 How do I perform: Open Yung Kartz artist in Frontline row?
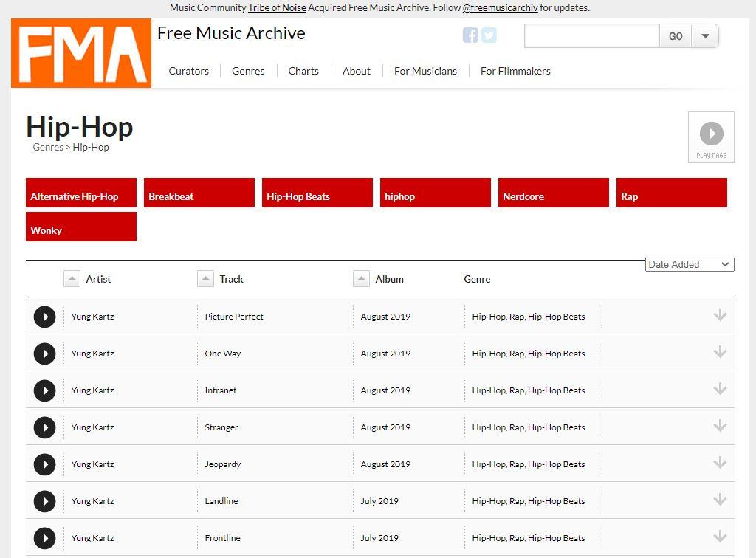click(92, 538)
